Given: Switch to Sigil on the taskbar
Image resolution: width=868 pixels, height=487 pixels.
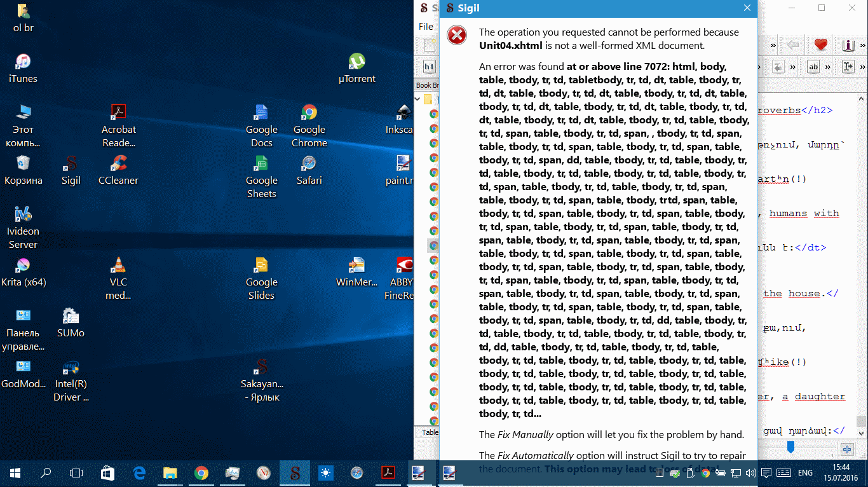Looking at the screenshot, I should [294, 473].
